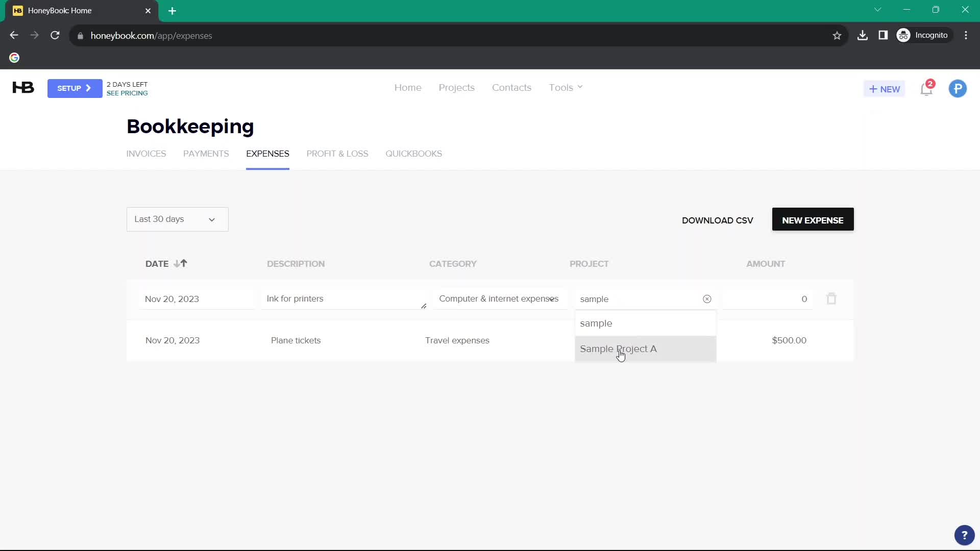The image size is (980, 551).
Task: Open tab search chevron
Action: (x=878, y=10)
